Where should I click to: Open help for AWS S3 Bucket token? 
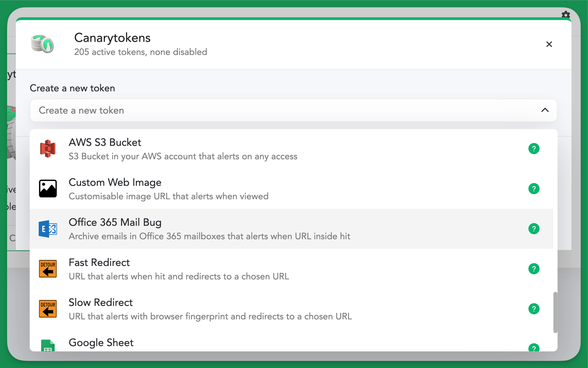coord(534,149)
